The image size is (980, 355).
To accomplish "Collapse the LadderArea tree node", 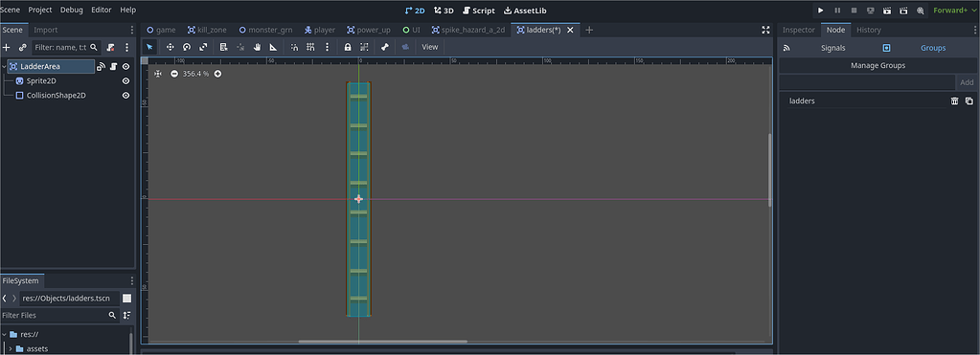I will point(4,66).
